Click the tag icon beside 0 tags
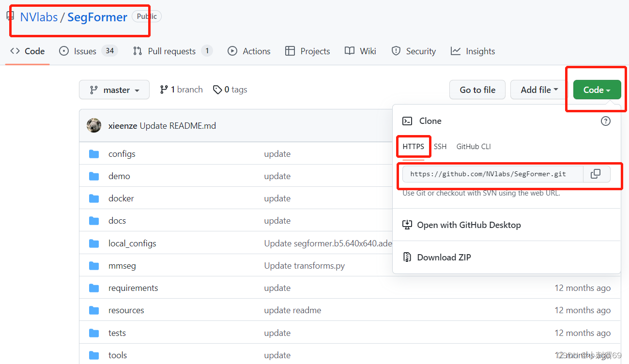 [x=217, y=90]
